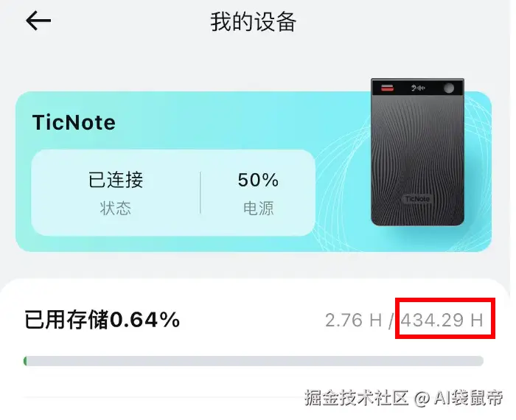The image size is (516, 420).
Task: Tap the round knob on the device image
Action: coord(448,88)
